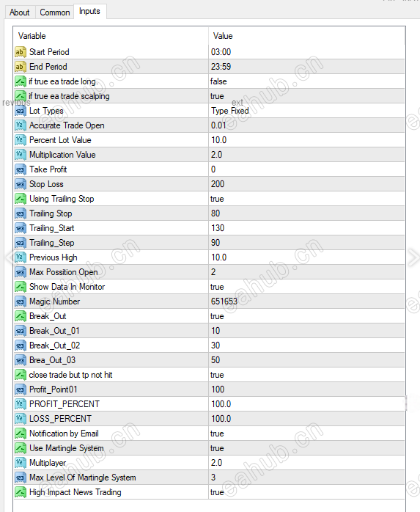This screenshot has height=512, width=420.
Task: Switch to the Common tab
Action: [54, 12]
